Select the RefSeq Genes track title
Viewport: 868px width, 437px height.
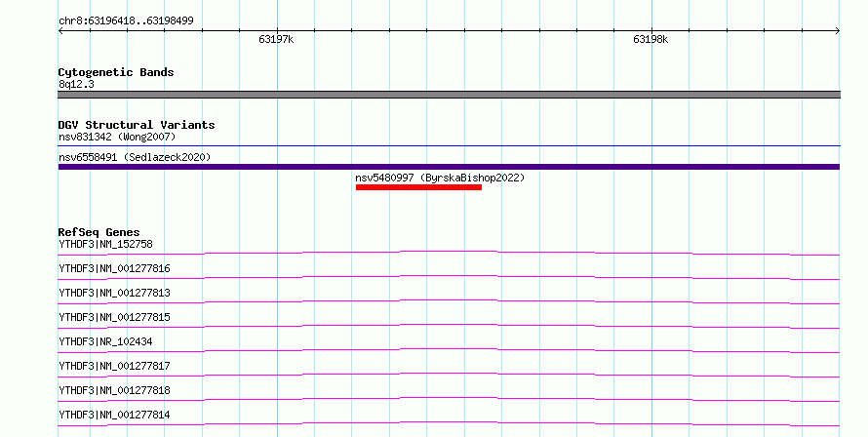pyautogui.click(x=99, y=232)
